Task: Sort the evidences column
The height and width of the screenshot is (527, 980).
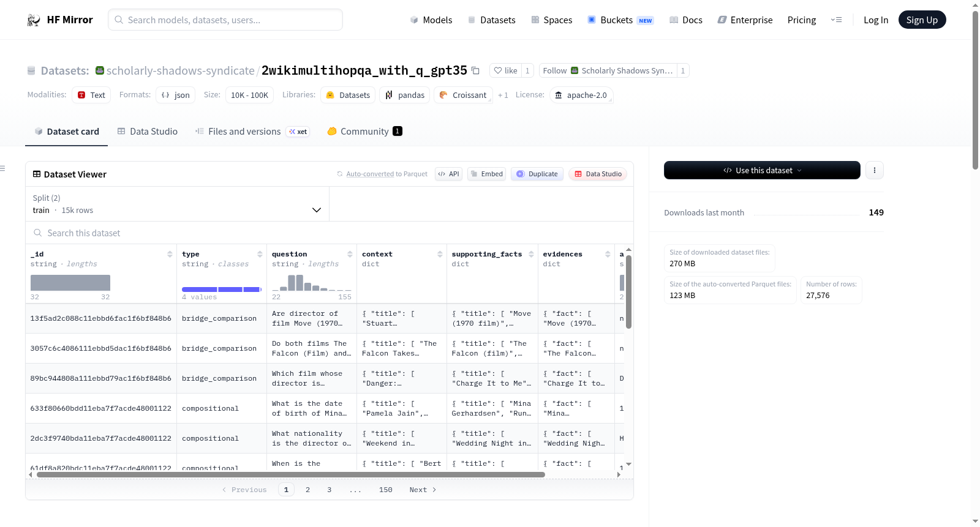Action: click(608, 254)
